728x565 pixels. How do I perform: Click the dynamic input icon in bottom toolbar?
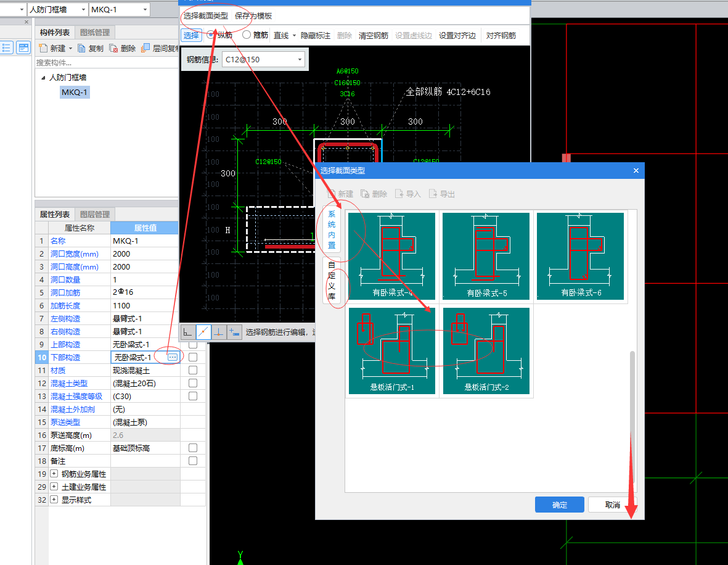(x=234, y=332)
